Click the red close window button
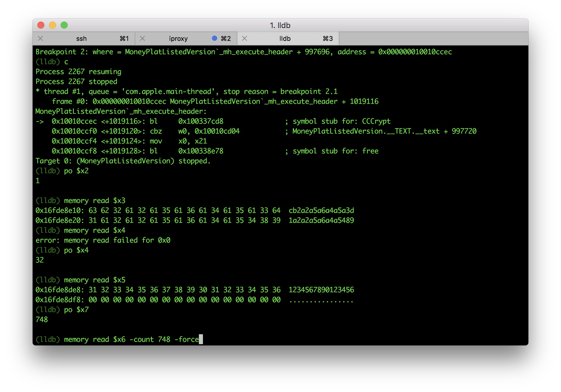Viewport: 561px width, 392px height. (41, 25)
